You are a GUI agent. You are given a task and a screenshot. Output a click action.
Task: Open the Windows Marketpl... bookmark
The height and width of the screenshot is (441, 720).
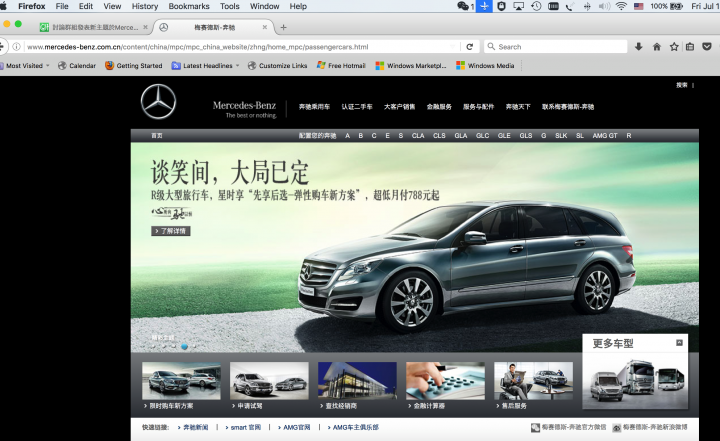tap(411, 66)
